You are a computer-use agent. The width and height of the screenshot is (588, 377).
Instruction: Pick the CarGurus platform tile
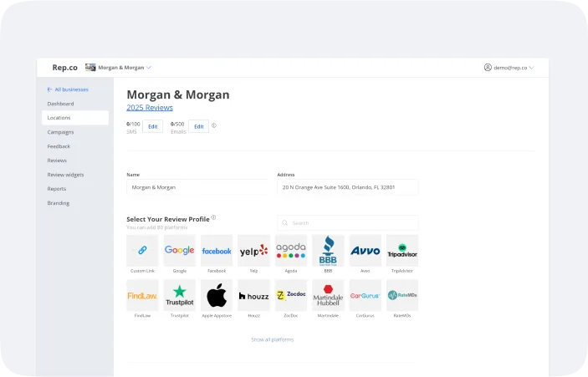366,295
